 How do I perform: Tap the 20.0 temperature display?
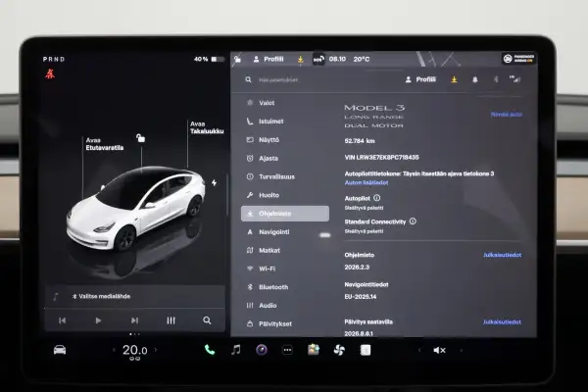tap(134, 350)
